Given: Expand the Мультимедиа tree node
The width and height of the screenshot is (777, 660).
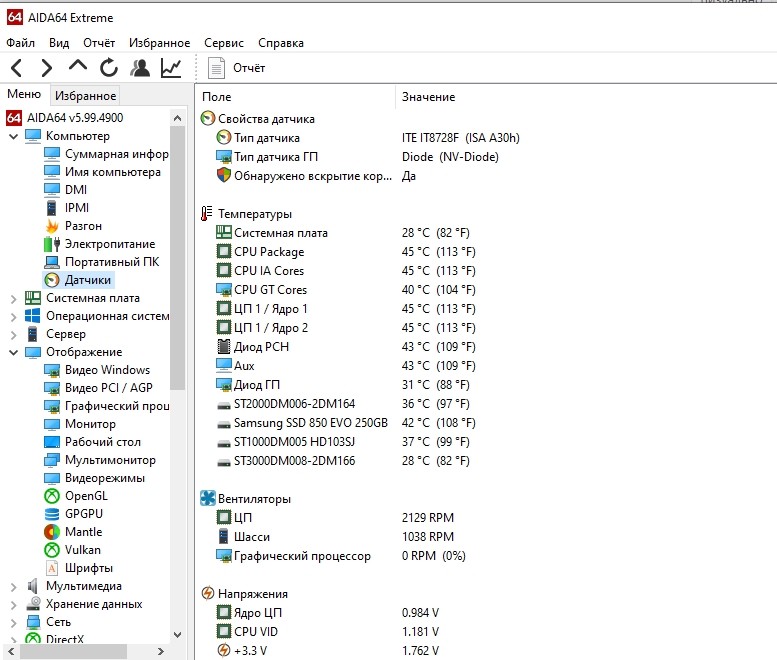Looking at the screenshot, I should [x=13, y=586].
